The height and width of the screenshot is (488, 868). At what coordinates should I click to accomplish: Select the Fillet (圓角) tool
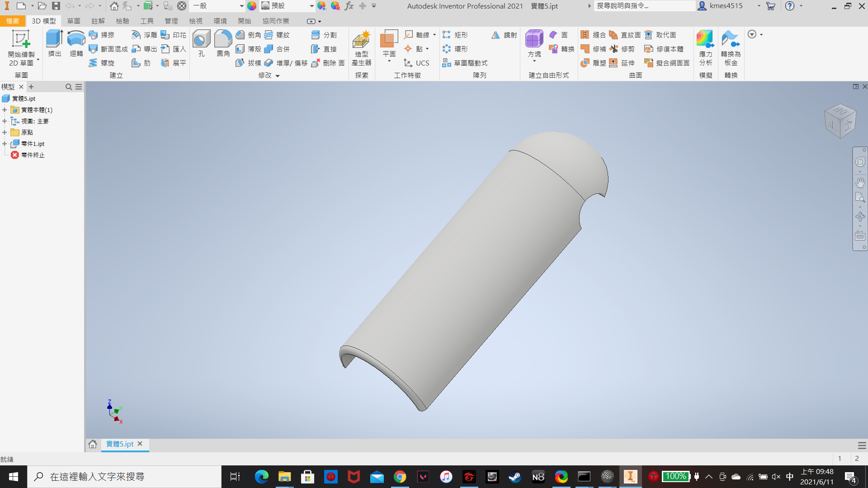[223, 43]
